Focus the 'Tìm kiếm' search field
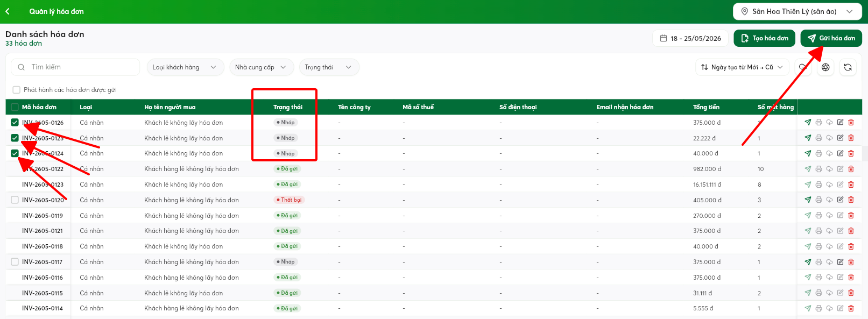 click(x=75, y=67)
